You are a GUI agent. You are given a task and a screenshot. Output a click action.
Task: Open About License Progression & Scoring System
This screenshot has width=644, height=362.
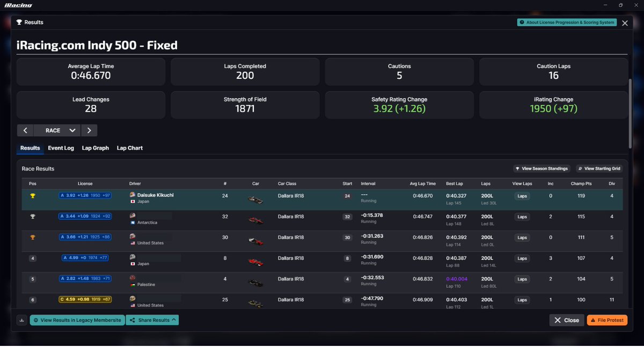point(567,23)
